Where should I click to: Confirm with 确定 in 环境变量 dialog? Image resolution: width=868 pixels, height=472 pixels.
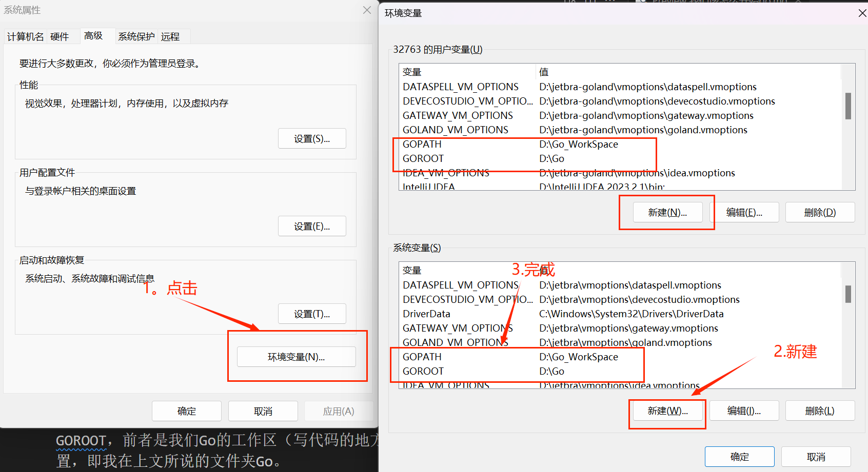(739, 457)
